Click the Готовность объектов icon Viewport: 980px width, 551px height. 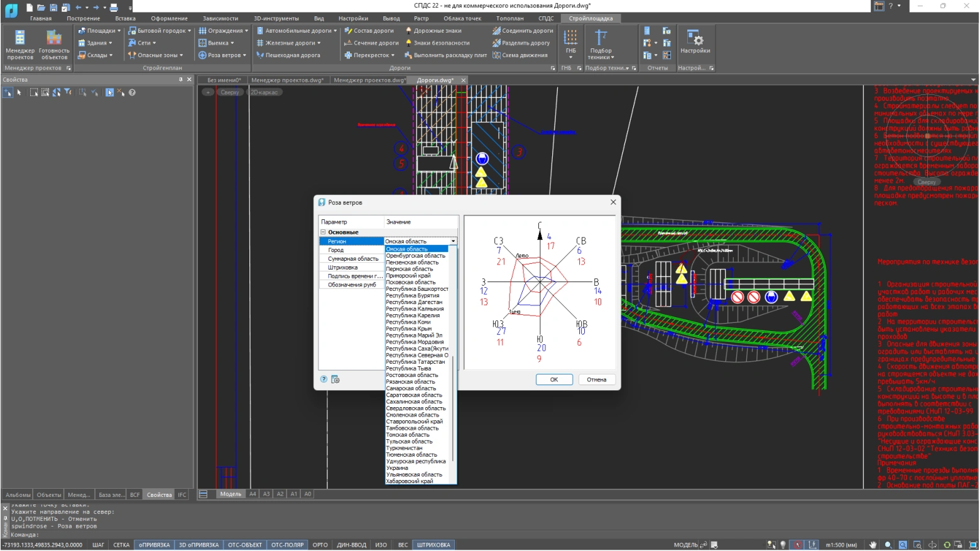(x=54, y=44)
